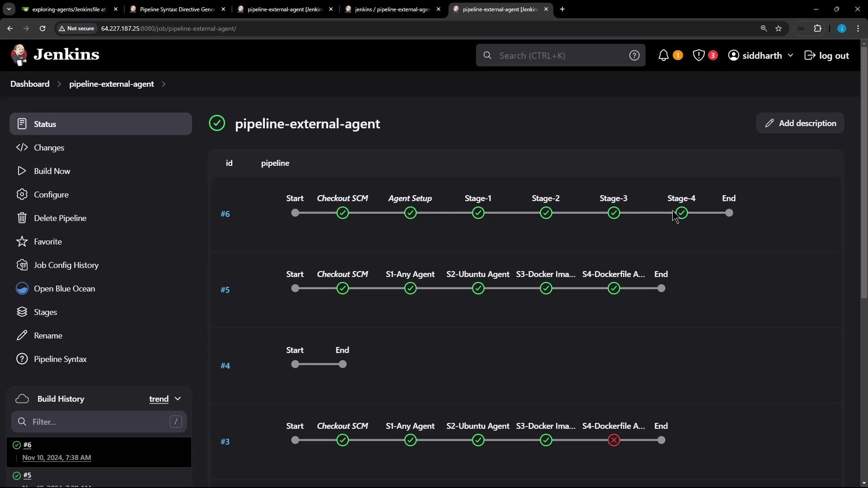Open the build history trend link
Viewport: 868px width, 488px height.
(x=159, y=399)
